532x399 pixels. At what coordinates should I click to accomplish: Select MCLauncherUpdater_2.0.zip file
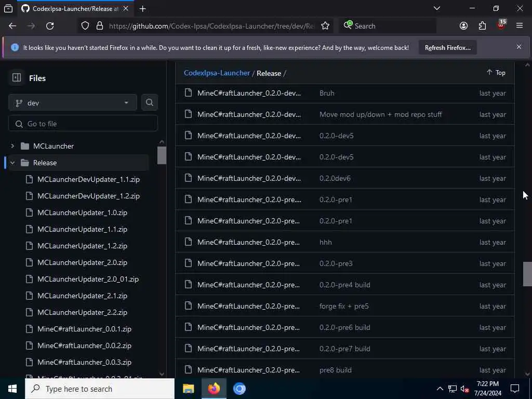click(82, 262)
